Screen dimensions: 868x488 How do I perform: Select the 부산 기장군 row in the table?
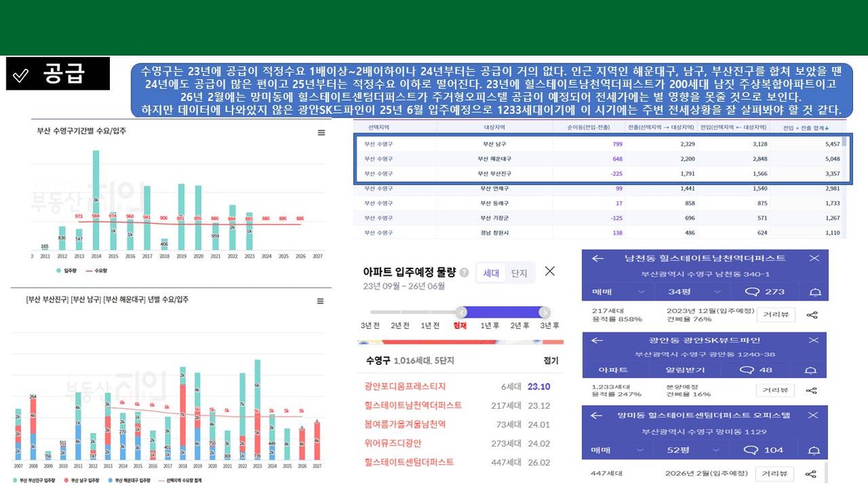point(598,218)
